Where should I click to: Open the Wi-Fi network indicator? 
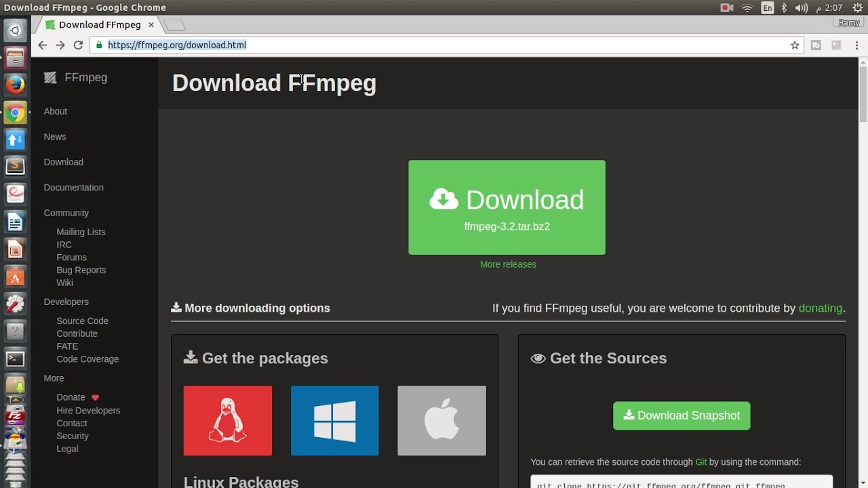[747, 8]
